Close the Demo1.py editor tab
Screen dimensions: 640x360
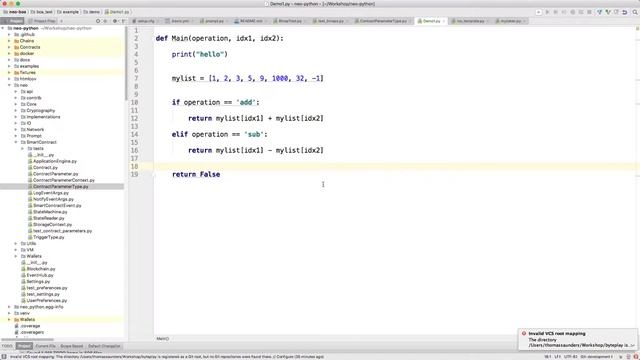pyautogui.click(x=444, y=21)
